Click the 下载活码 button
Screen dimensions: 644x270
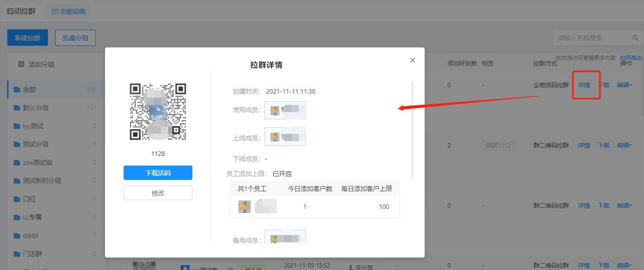(x=158, y=173)
